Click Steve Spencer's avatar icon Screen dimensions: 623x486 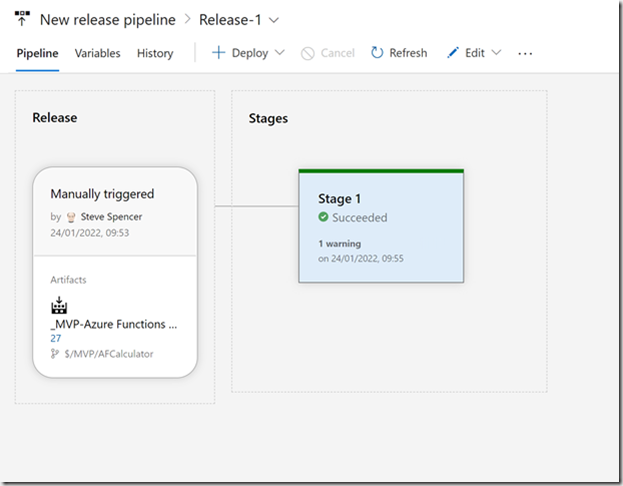[71, 217]
